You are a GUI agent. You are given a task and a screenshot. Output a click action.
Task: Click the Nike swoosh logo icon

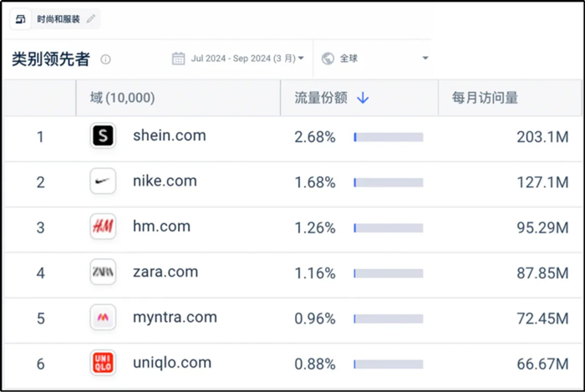click(x=102, y=181)
